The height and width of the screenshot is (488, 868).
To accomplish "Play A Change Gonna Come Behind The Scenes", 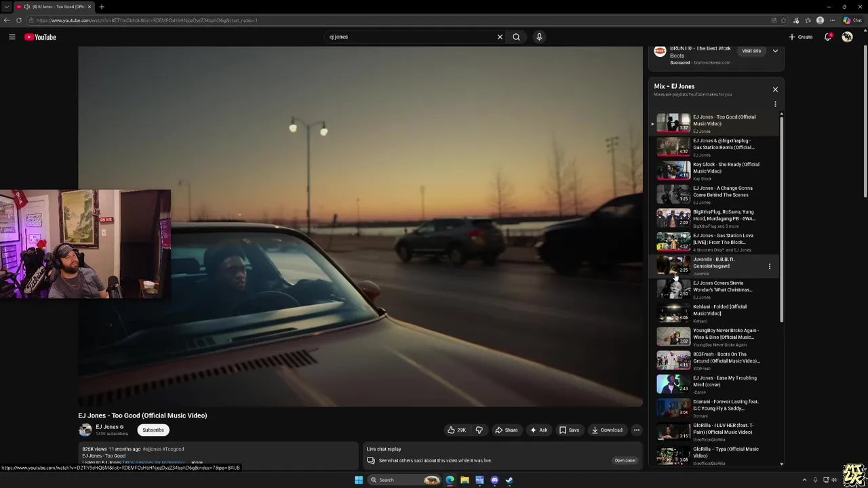I will (715, 195).
